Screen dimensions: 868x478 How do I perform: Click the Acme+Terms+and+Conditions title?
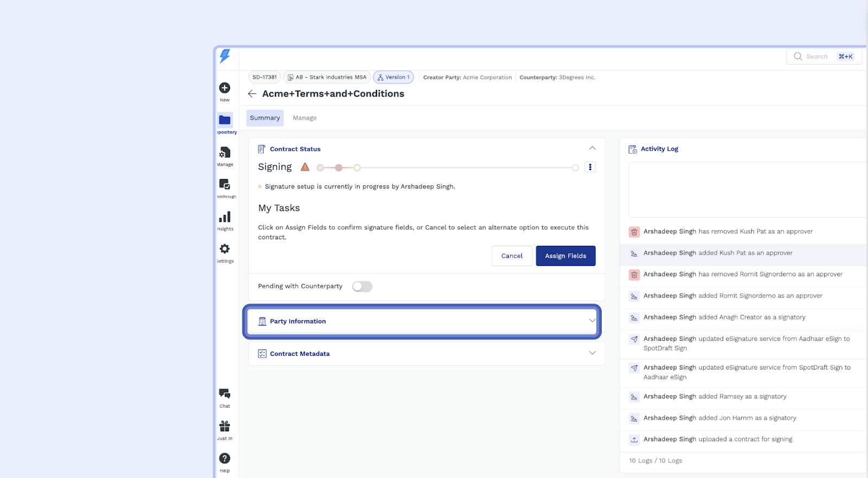click(333, 94)
